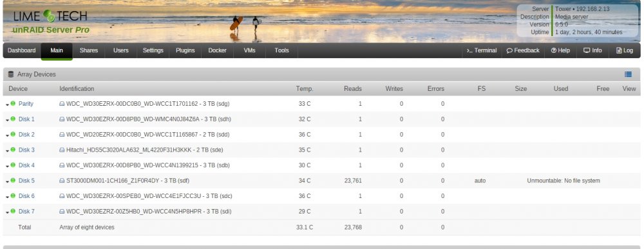
Task: Open the Disk 2 link
Action: pyautogui.click(x=26, y=135)
